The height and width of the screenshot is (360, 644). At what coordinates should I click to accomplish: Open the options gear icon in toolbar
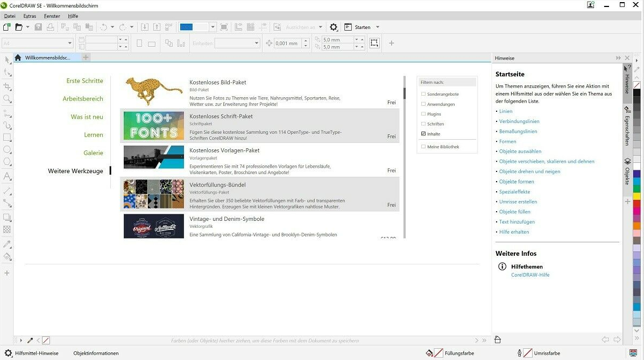point(334,27)
